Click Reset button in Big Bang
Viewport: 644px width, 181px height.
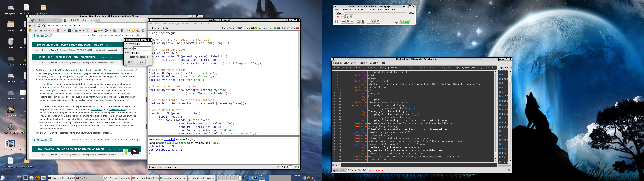coord(129,62)
